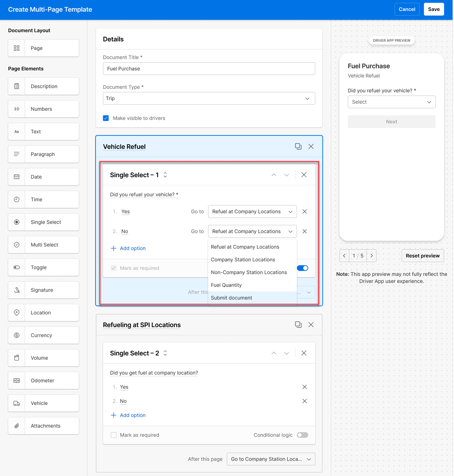Image resolution: width=454 pixels, height=476 pixels.
Task: Reorder Single Select – 2 using sort arrows
Action: coord(165,353)
